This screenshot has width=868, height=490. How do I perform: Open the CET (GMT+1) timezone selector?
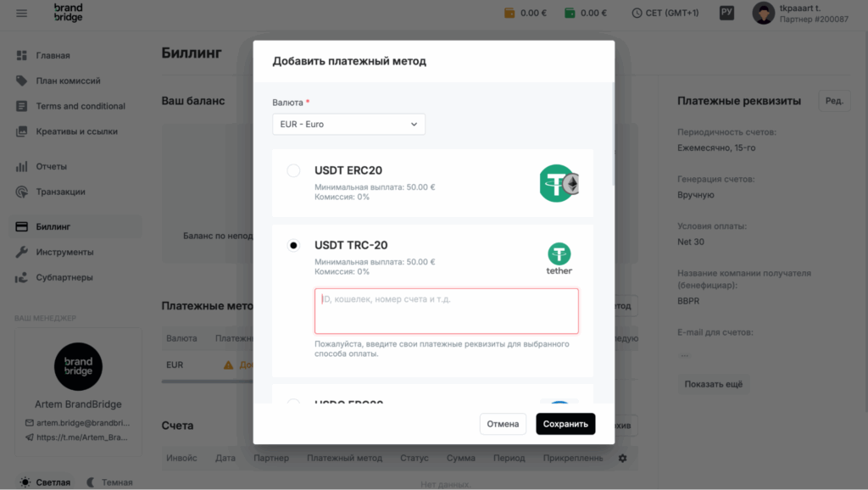coord(665,13)
